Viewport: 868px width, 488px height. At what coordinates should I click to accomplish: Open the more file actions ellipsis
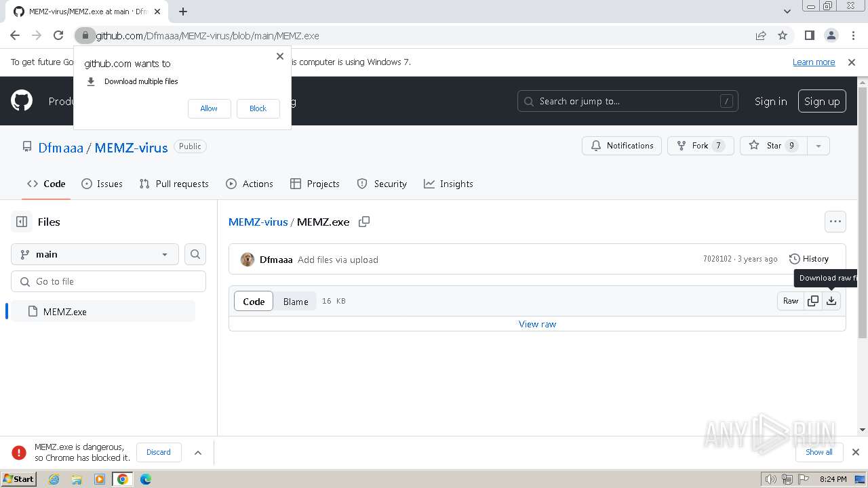(x=835, y=222)
